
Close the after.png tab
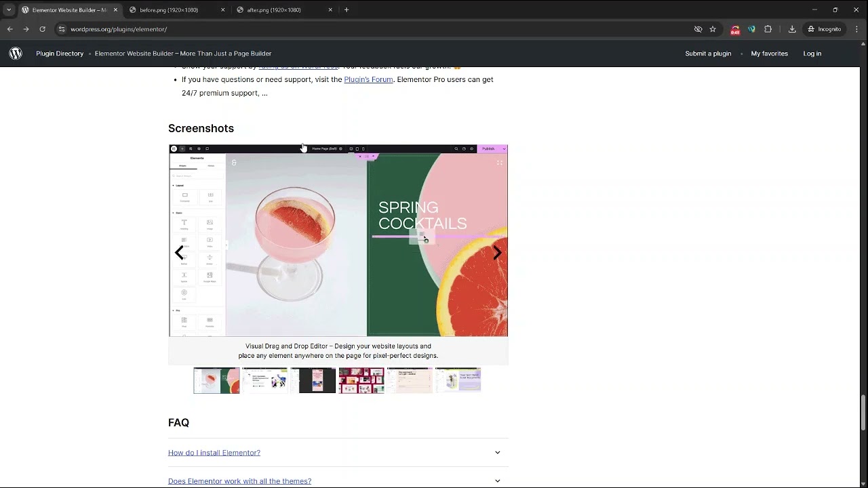pos(330,9)
